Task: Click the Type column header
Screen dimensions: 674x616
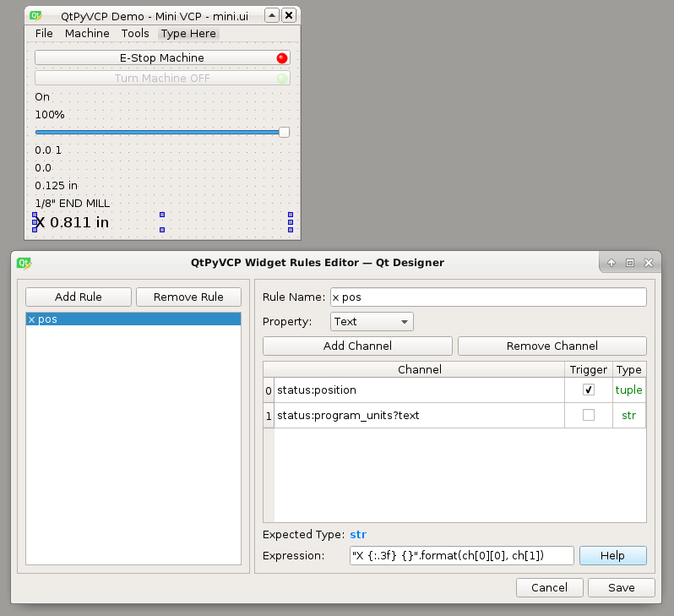Action: (x=629, y=369)
